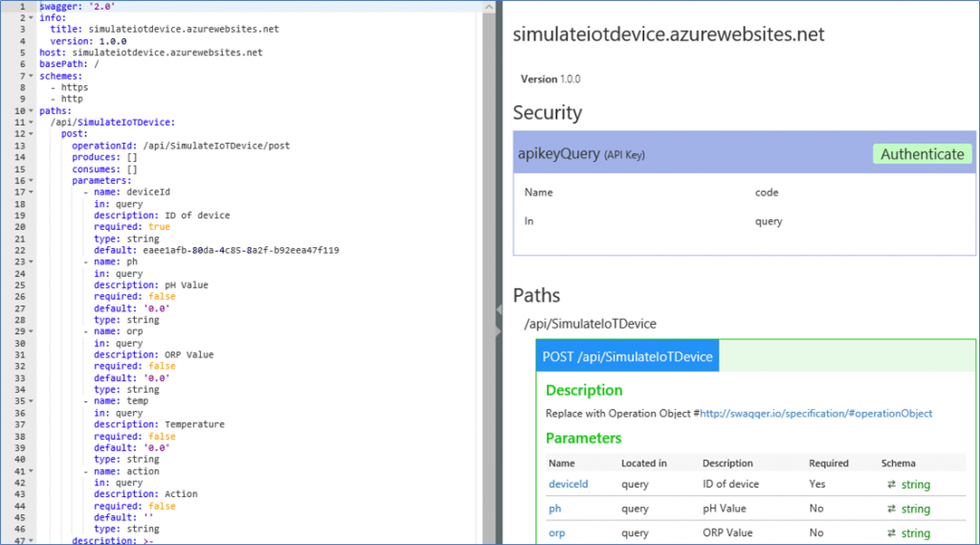The image size is (980, 545).
Task: Click the 'pH Value' description cell
Action: [724, 508]
